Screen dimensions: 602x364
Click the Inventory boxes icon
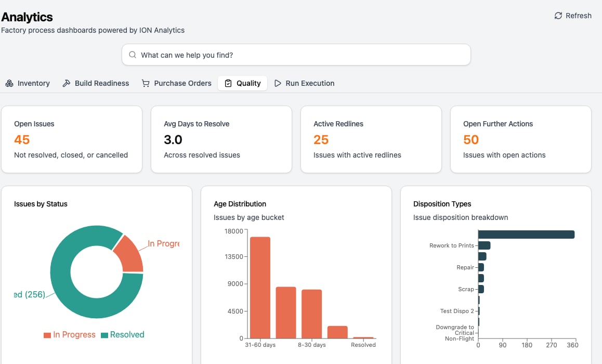tap(9, 83)
